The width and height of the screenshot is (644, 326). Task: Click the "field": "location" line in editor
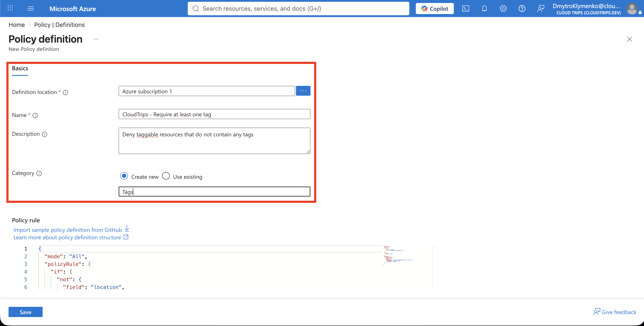click(93, 287)
